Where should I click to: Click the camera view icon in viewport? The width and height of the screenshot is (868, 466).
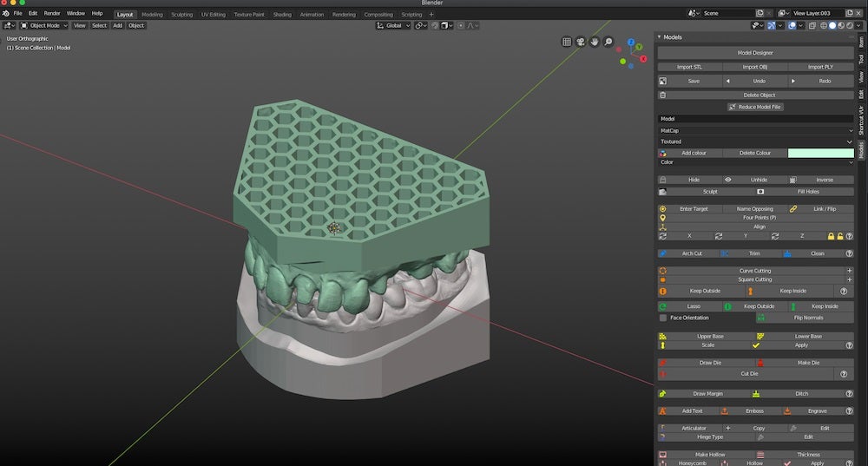[581, 42]
